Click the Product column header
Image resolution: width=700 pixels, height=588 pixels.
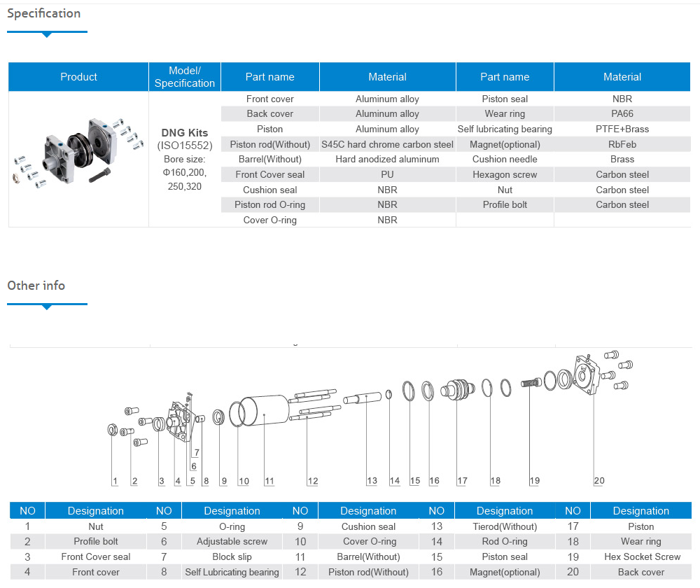pyautogui.click(x=78, y=77)
